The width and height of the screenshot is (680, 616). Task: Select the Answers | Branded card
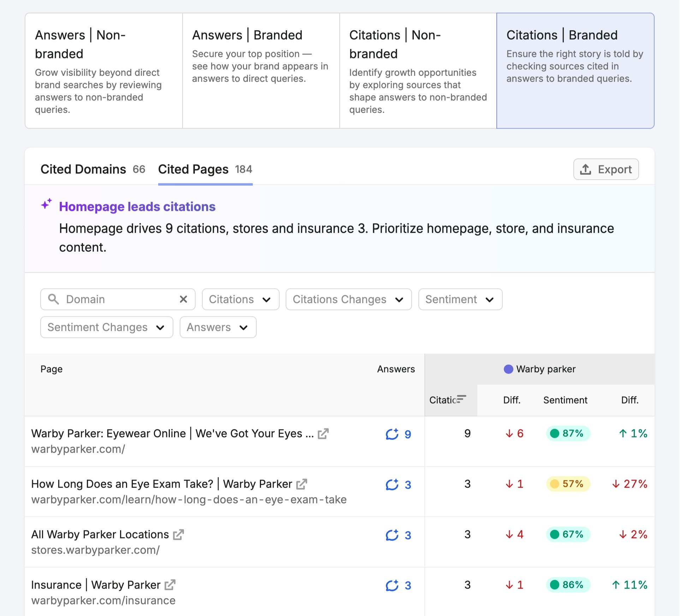coord(261,71)
